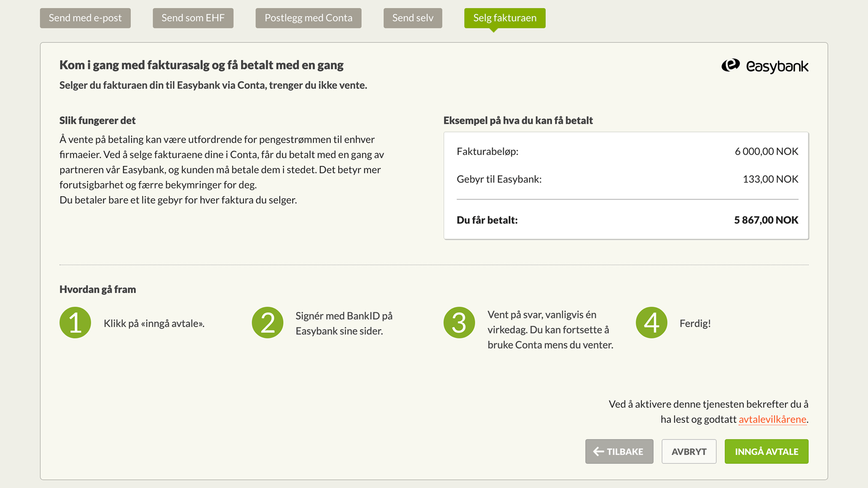Screen dimensions: 868x488
Task: Click the active Selg fakturaen tab
Action: [505, 18]
